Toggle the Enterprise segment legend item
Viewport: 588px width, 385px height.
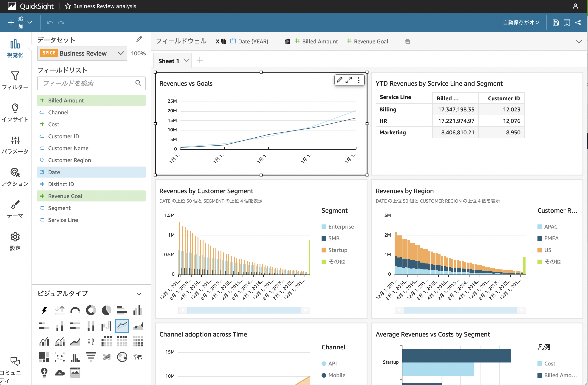341,226
